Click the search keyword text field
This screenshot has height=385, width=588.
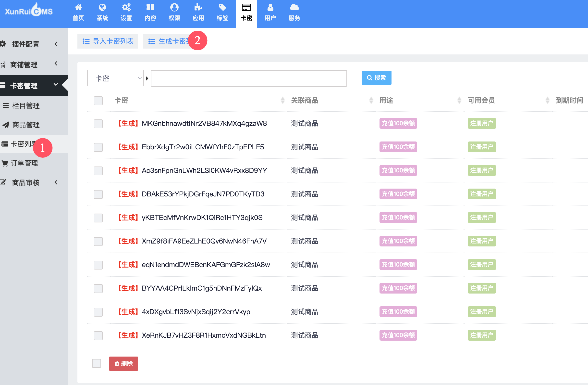coord(248,78)
